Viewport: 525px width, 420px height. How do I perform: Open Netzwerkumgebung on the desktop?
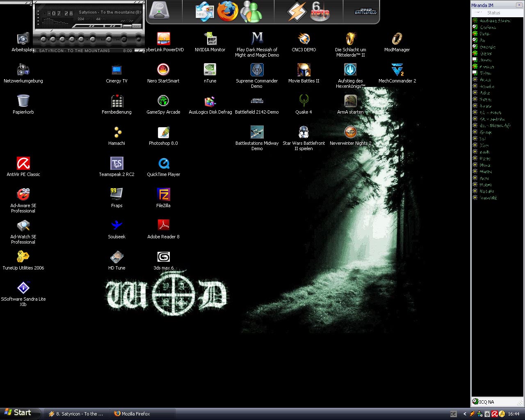coord(23,73)
